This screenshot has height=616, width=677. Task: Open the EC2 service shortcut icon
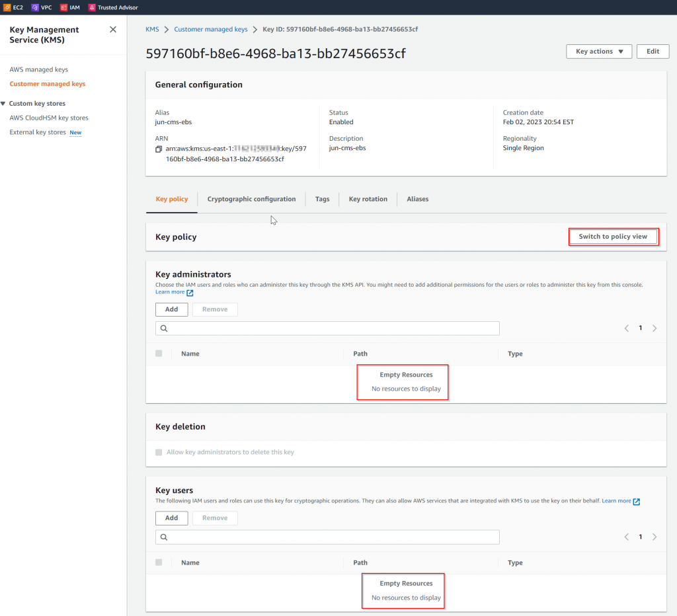[x=7, y=7]
